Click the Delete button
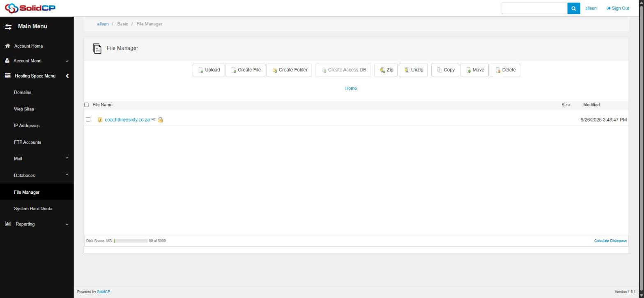Image resolution: width=644 pixels, height=298 pixels. click(x=505, y=70)
